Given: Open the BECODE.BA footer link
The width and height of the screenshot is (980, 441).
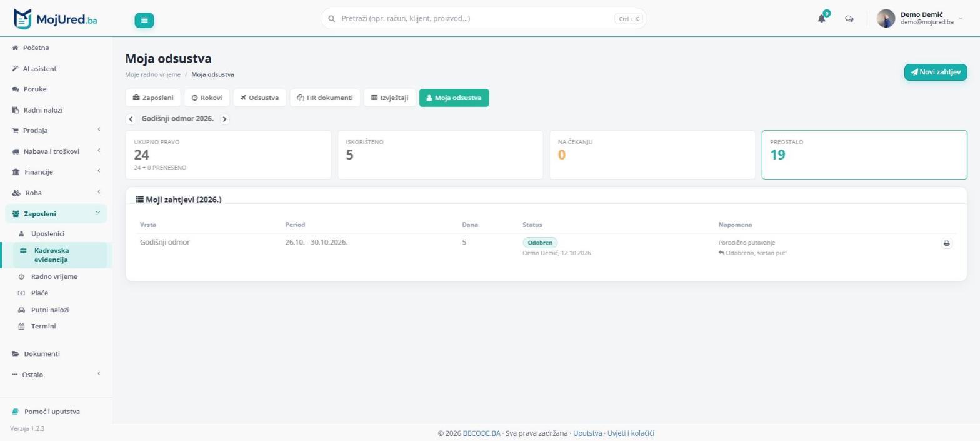Looking at the screenshot, I should point(481,433).
